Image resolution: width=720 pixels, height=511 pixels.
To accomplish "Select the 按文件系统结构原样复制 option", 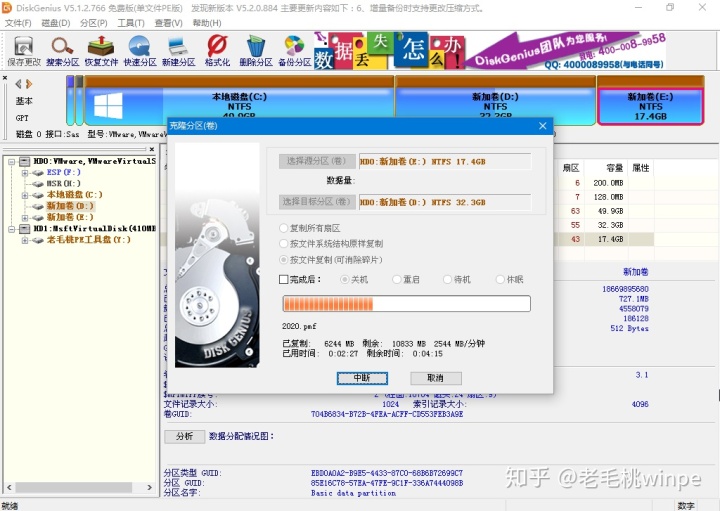I will pyautogui.click(x=331, y=244).
